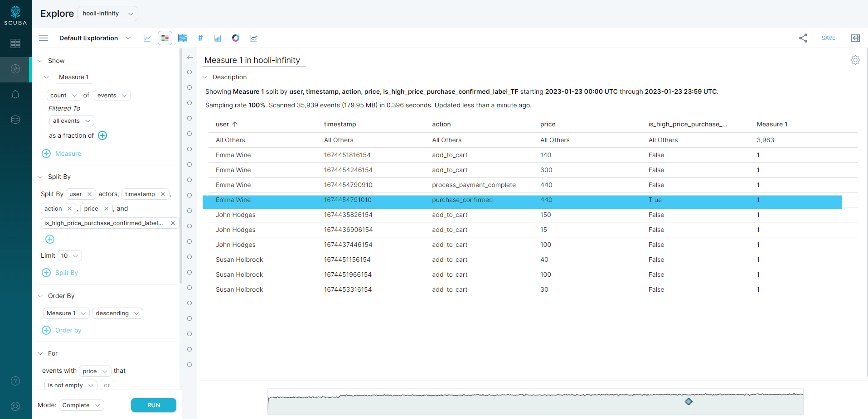Viewport: 868px width, 419px height.
Task: Click the share icon
Action: 803,38
